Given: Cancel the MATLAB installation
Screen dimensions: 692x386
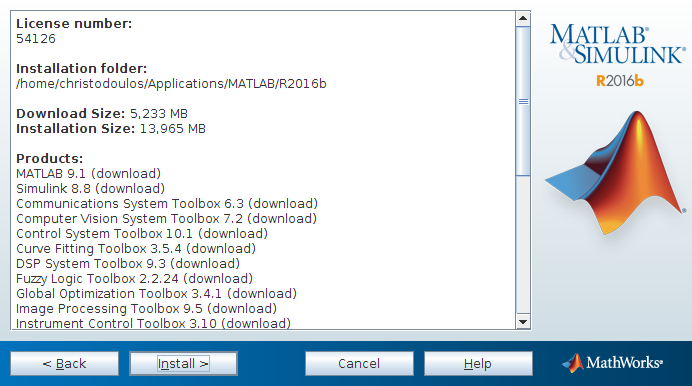Looking at the screenshot, I should click(359, 364).
